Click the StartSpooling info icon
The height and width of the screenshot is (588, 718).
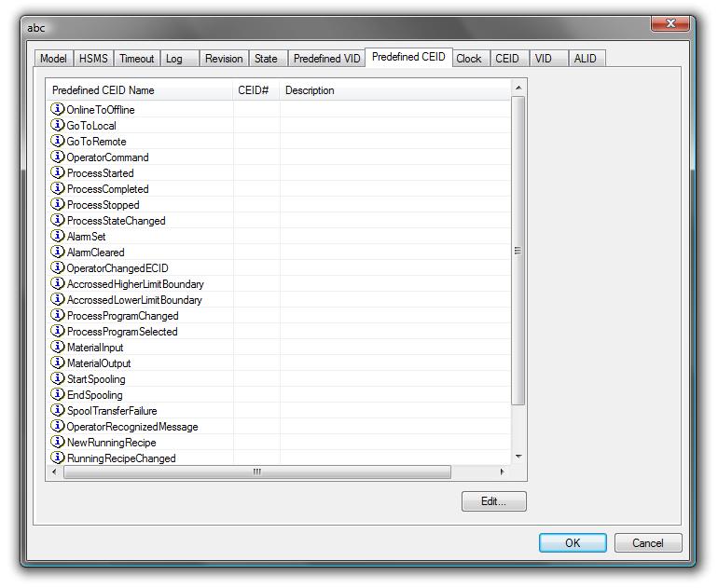(x=58, y=379)
